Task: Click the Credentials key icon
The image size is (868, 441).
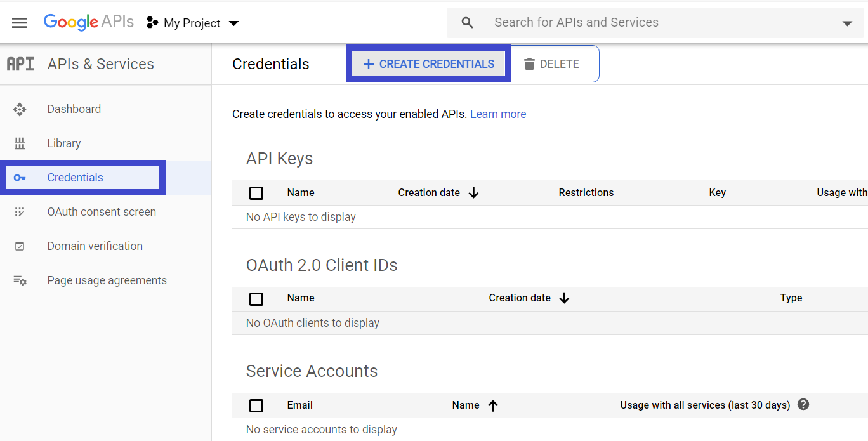Action: (x=20, y=178)
